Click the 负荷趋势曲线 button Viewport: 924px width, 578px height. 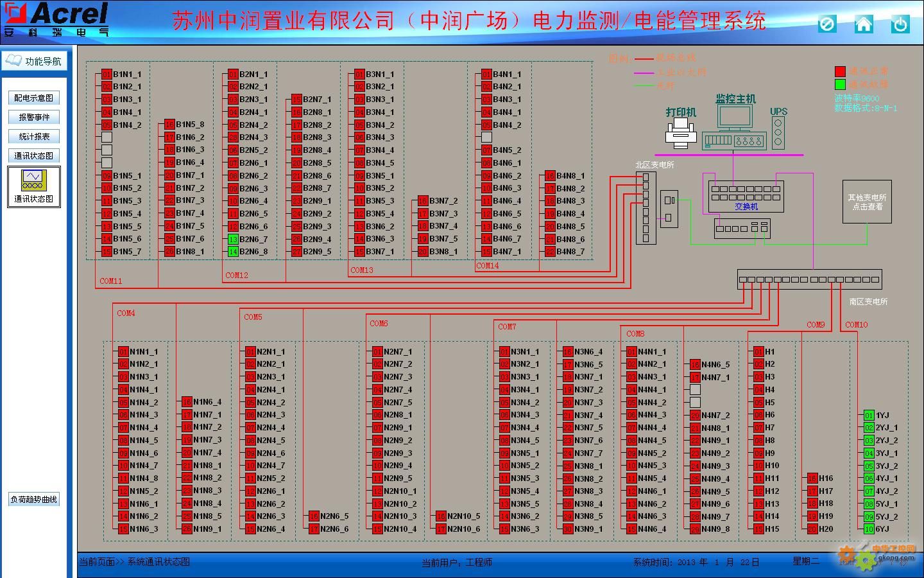[x=34, y=500]
